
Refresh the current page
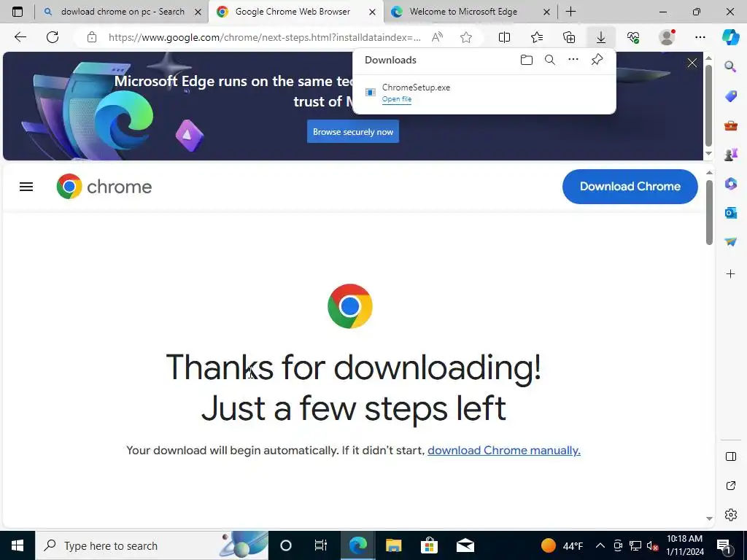53,37
